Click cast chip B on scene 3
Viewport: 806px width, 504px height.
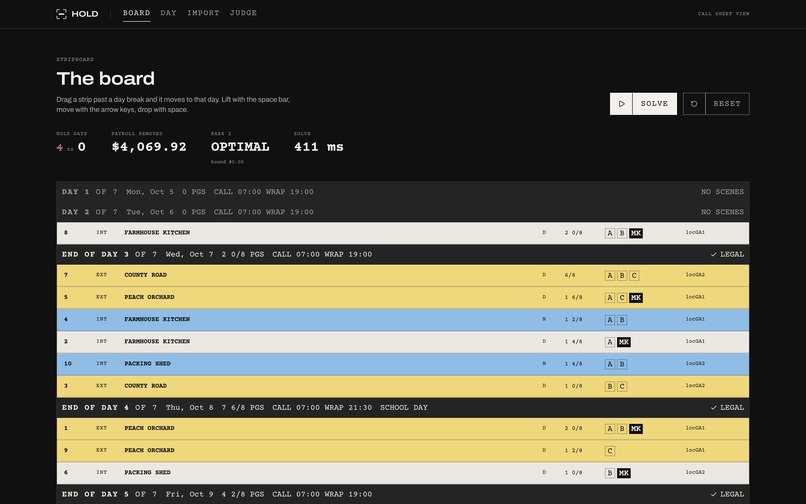point(610,386)
